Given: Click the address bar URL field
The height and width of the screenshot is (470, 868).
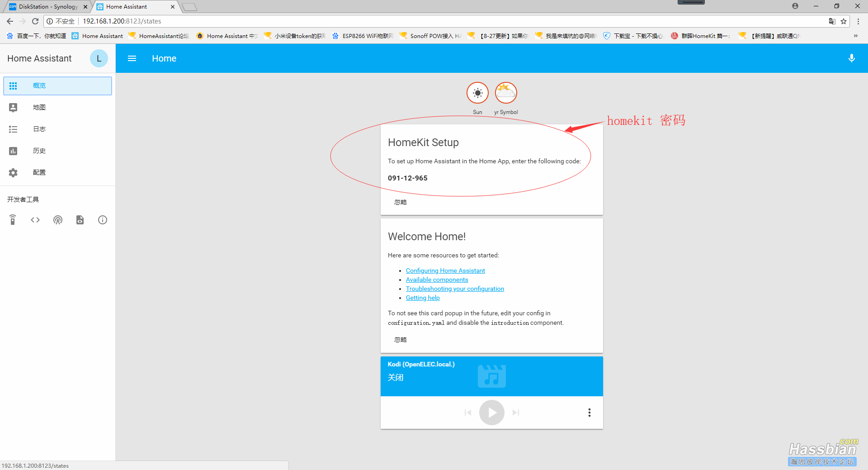Looking at the screenshot, I should tap(448, 21).
